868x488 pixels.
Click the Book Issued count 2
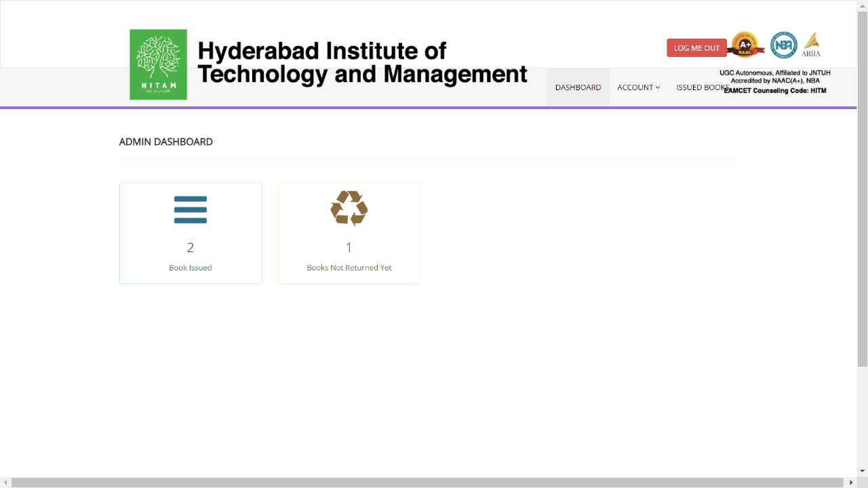point(191,247)
